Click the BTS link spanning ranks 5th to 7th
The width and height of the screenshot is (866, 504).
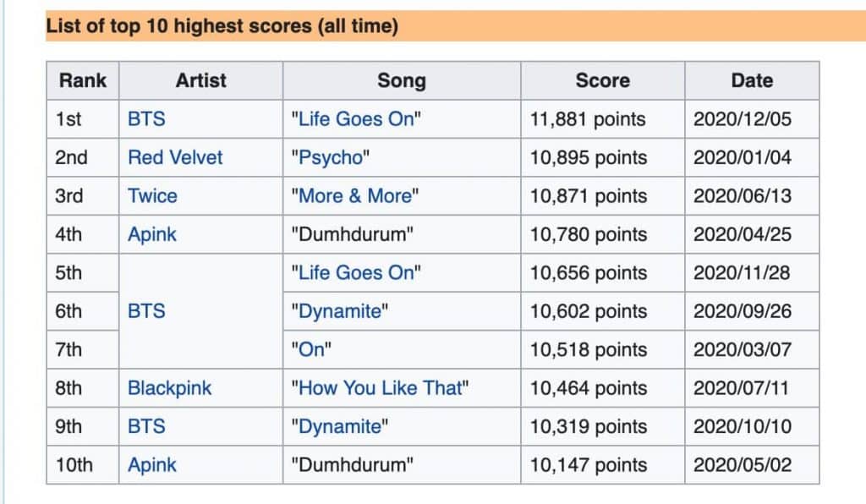146,311
